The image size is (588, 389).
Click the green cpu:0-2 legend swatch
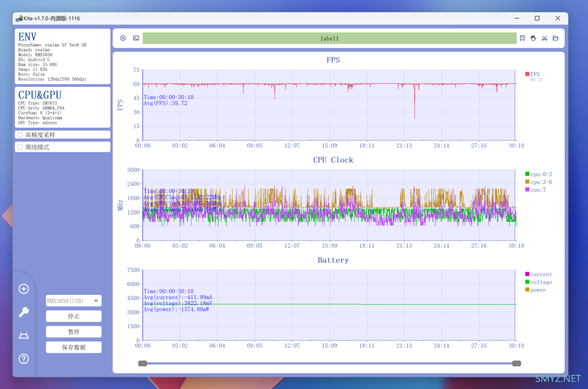pos(527,174)
